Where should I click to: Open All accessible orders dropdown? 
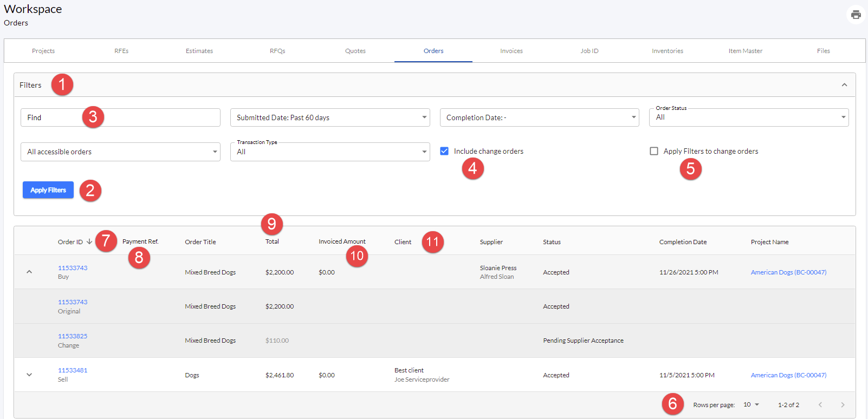coord(120,152)
